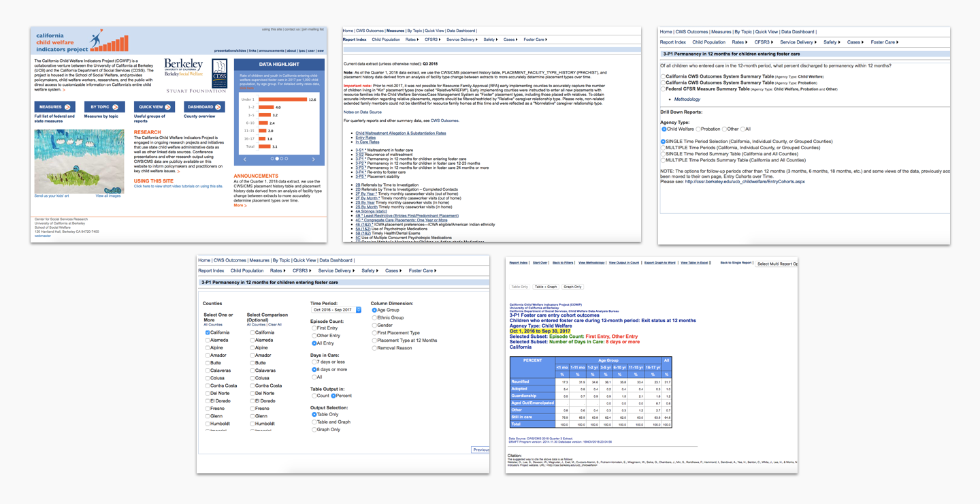Click 'Send us your kids' art' link

coord(52,196)
